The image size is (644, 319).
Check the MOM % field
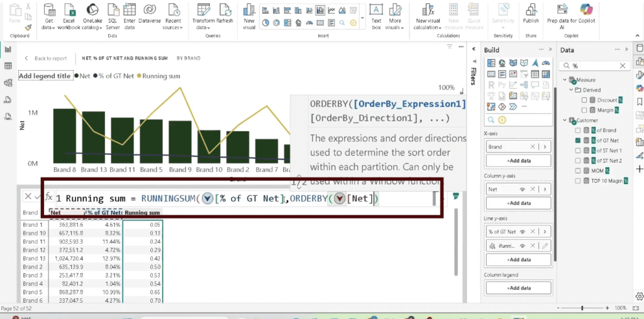[578, 171]
